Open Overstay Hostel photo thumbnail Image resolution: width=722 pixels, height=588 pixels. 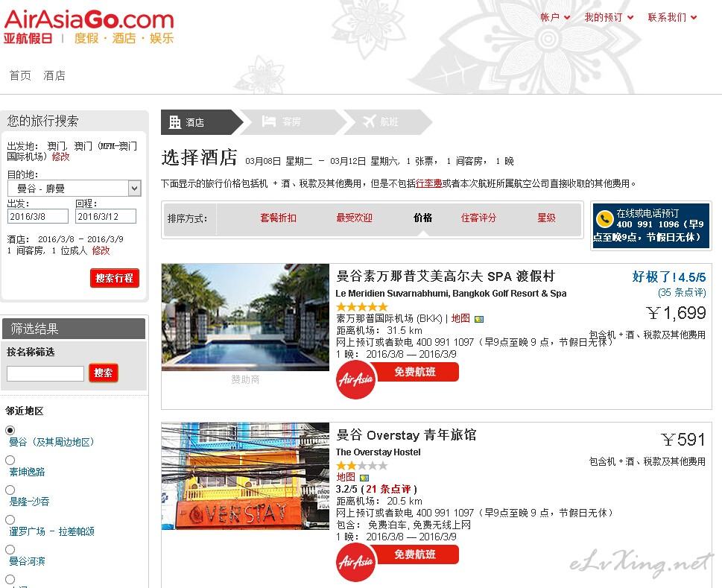tap(245, 476)
